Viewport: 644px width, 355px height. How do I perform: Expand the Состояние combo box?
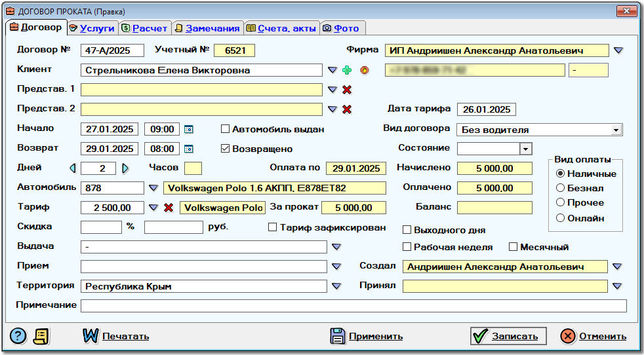point(526,149)
